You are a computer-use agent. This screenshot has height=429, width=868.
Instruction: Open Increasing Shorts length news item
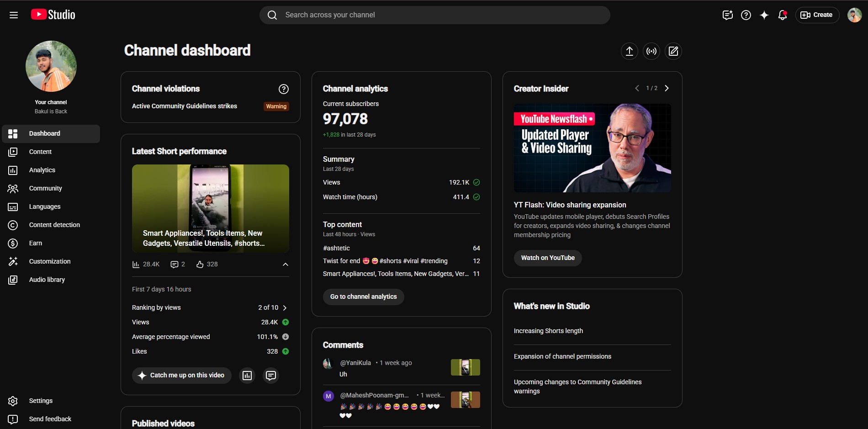[548, 331]
